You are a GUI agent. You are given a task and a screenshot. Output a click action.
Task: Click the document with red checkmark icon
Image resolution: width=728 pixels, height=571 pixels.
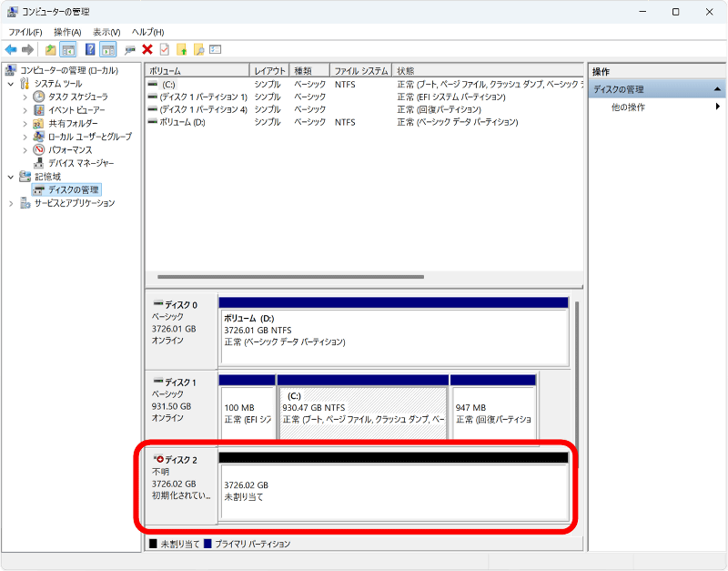pyautogui.click(x=165, y=49)
